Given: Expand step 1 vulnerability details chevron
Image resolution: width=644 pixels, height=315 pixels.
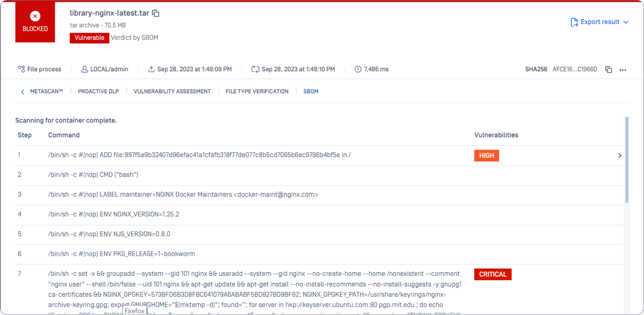Looking at the screenshot, I should point(620,156).
